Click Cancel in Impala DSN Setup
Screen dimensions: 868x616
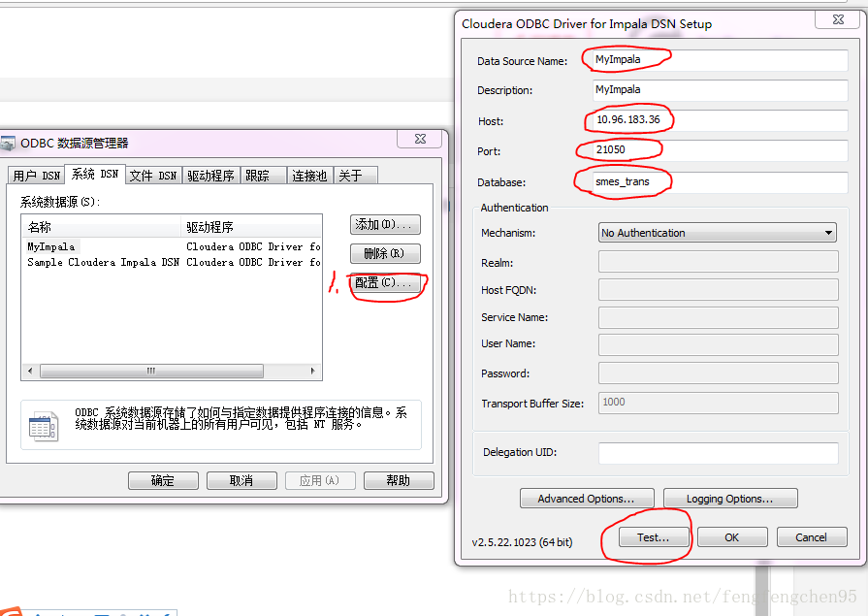[x=812, y=537]
